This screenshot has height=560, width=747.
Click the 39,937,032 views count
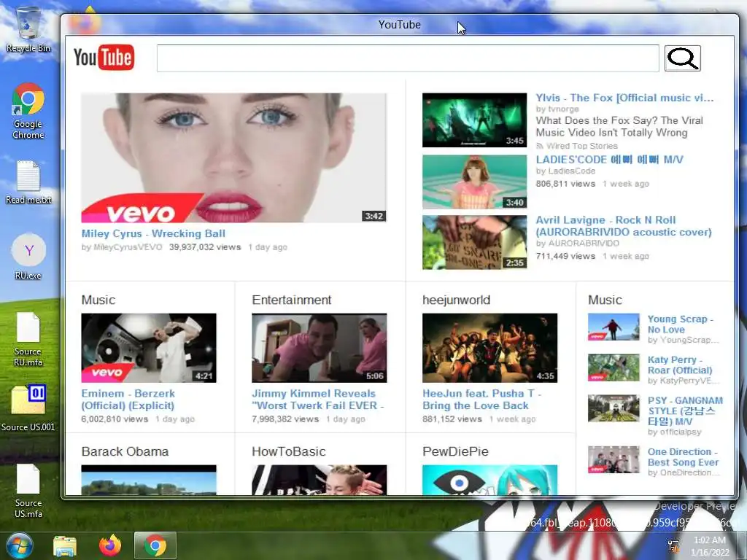click(x=205, y=247)
